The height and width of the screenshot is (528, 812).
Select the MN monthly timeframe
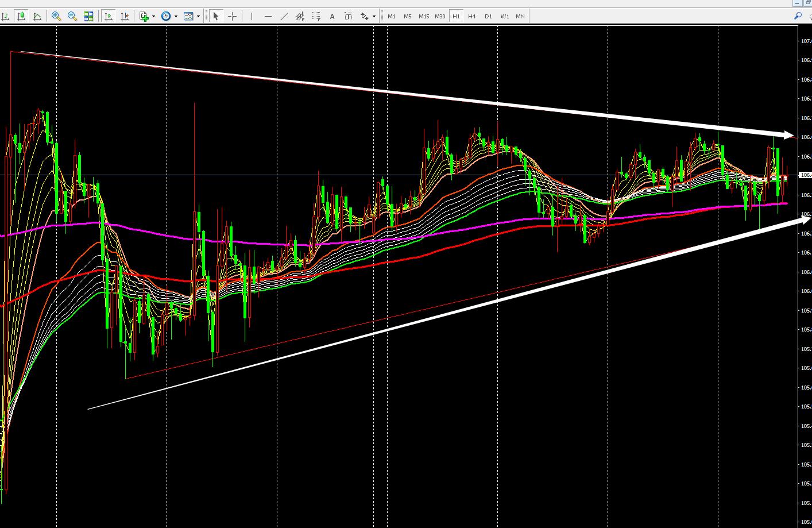tap(520, 16)
